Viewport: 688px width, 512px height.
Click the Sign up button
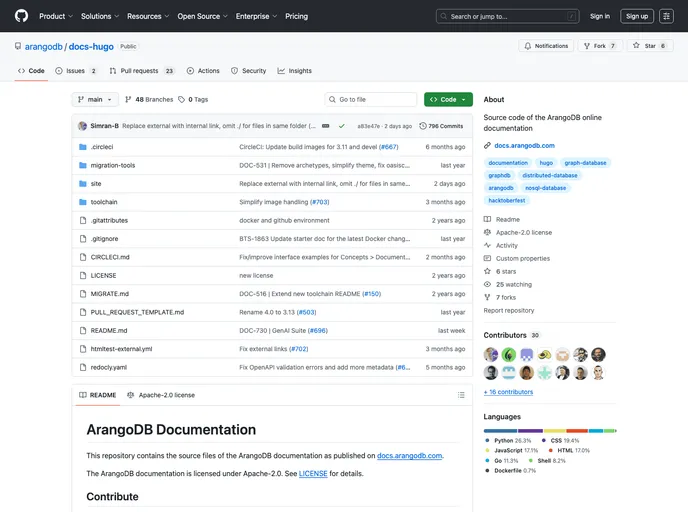637,16
